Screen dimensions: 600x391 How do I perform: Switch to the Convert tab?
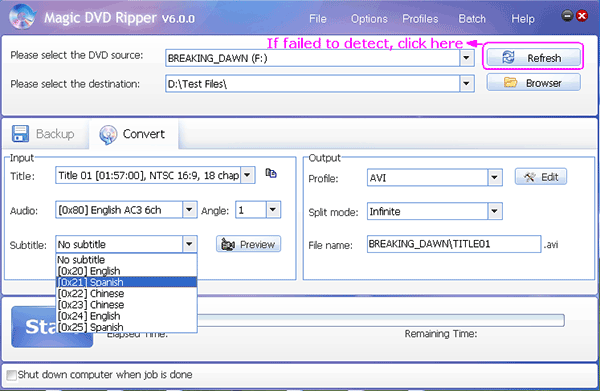tap(134, 134)
